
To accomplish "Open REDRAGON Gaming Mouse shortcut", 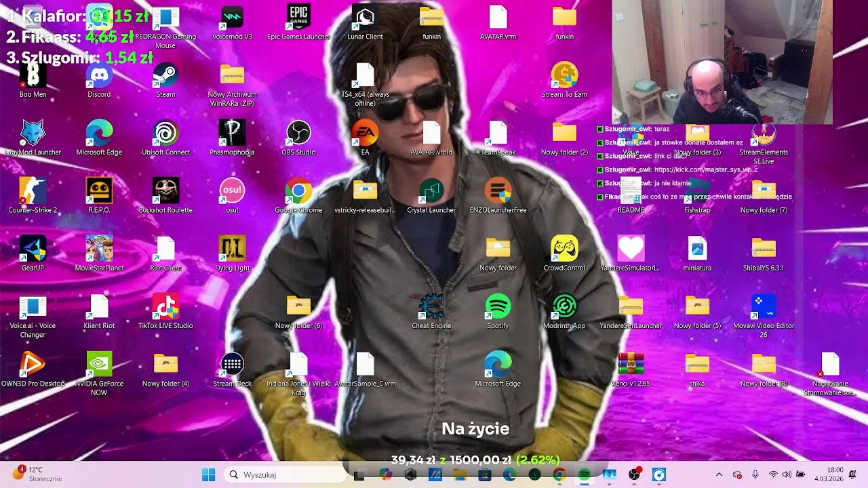I will [x=165, y=28].
